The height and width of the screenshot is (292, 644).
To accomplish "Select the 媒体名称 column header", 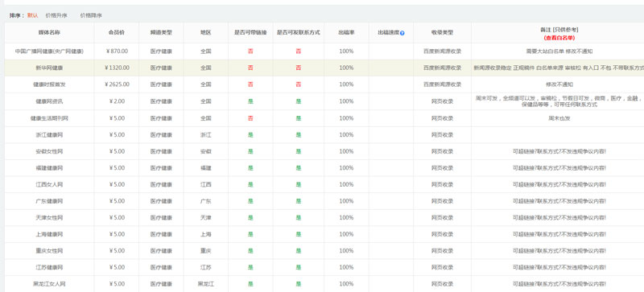I will point(49,32).
